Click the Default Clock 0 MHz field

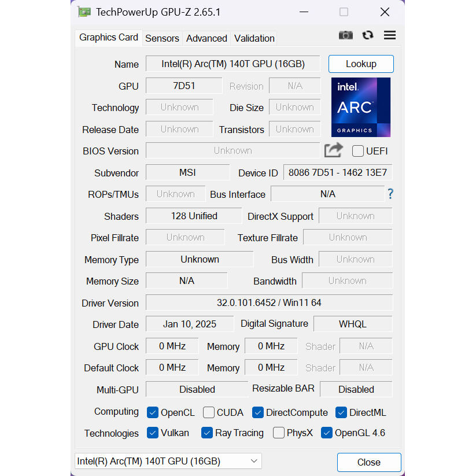click(172, 367)
